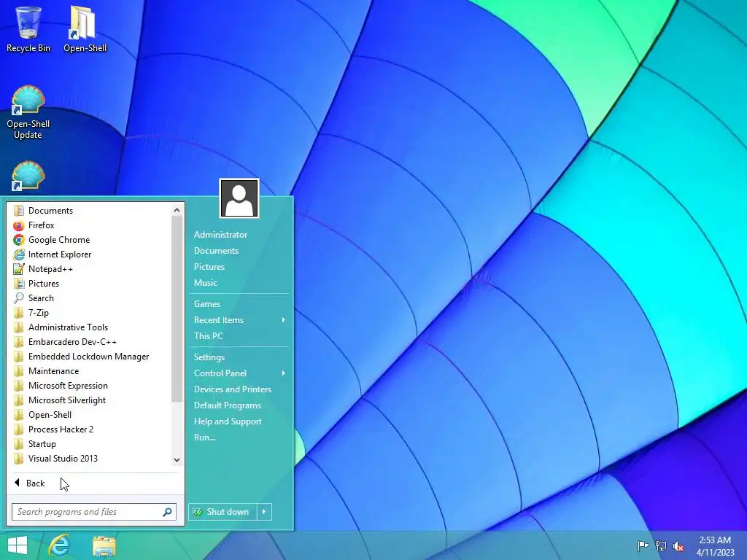Open Documents in right pane

[x=216, y=251]
